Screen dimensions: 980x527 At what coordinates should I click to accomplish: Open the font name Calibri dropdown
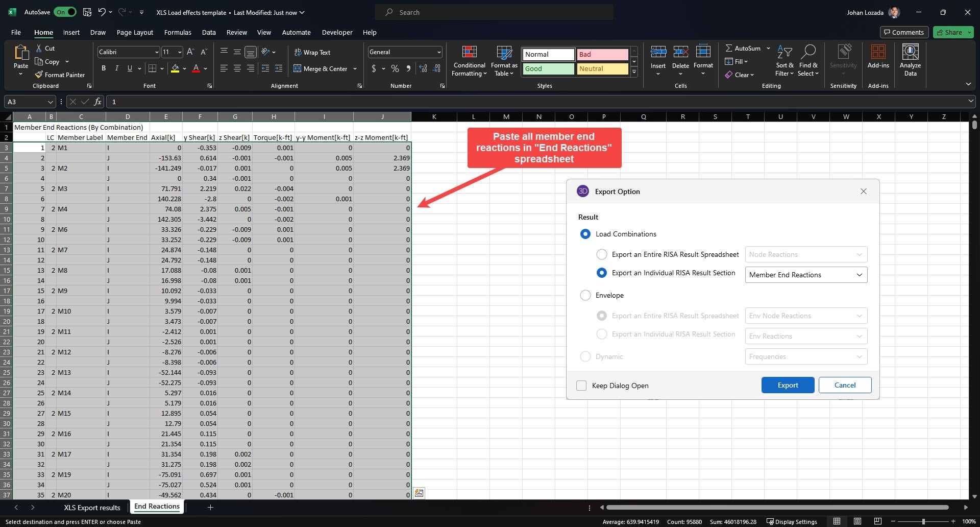[156, 52]
